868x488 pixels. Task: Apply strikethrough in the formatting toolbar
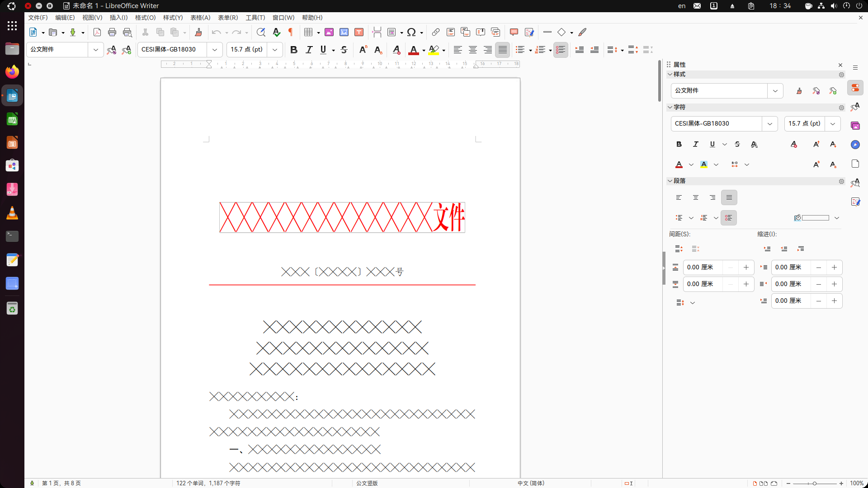pyautogui.click(x=344, y=50)
